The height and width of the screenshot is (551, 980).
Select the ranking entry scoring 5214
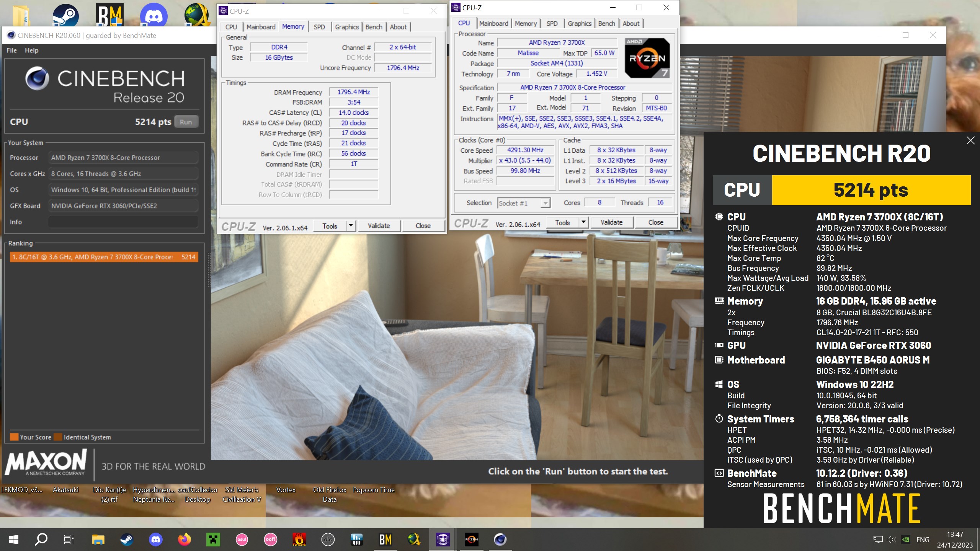click(x=104, y=257)
